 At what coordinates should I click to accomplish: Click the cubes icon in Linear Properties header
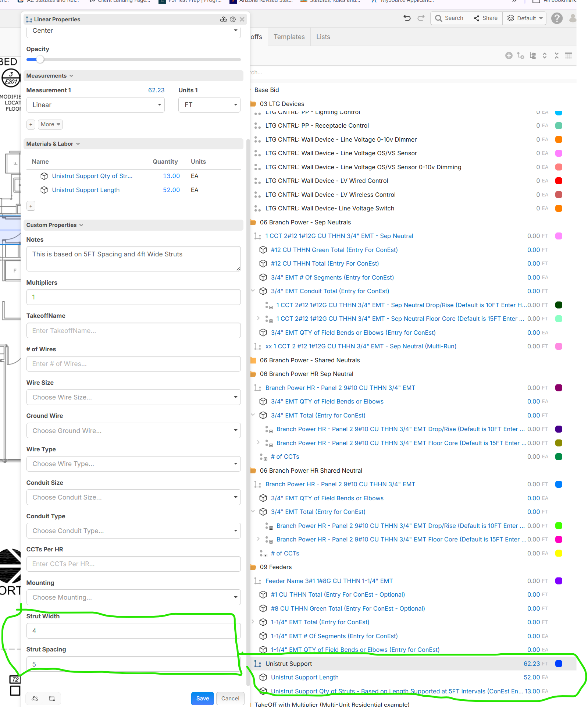point(223,19)
